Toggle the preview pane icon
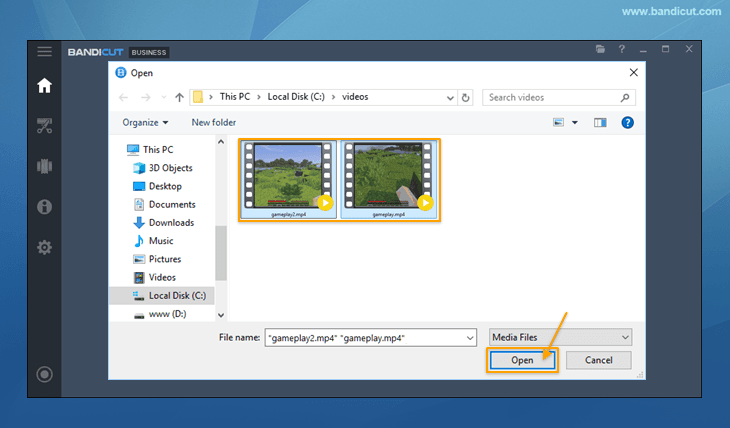Image resolution: width=730 pixels, height=428 pixels. (600, 122)
